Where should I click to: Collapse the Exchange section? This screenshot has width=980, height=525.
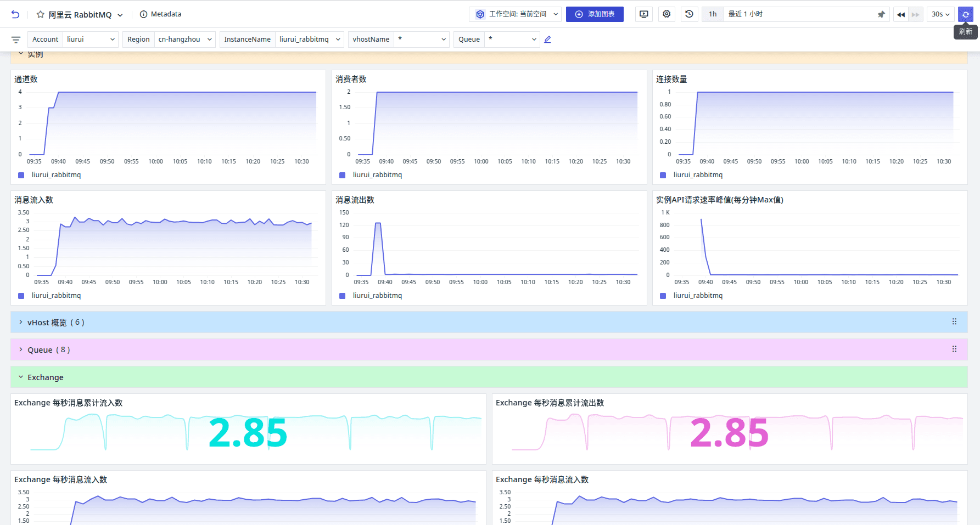pos(21,377)
